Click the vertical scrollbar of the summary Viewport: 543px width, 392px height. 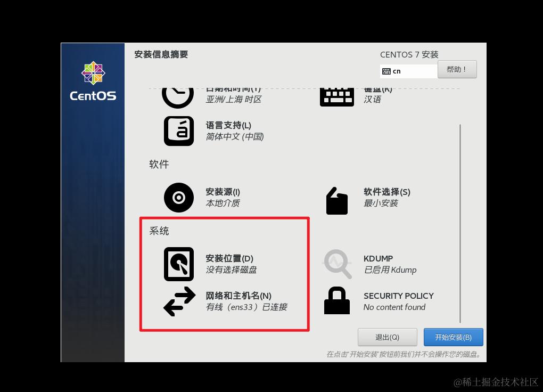[x=460, y=224]
